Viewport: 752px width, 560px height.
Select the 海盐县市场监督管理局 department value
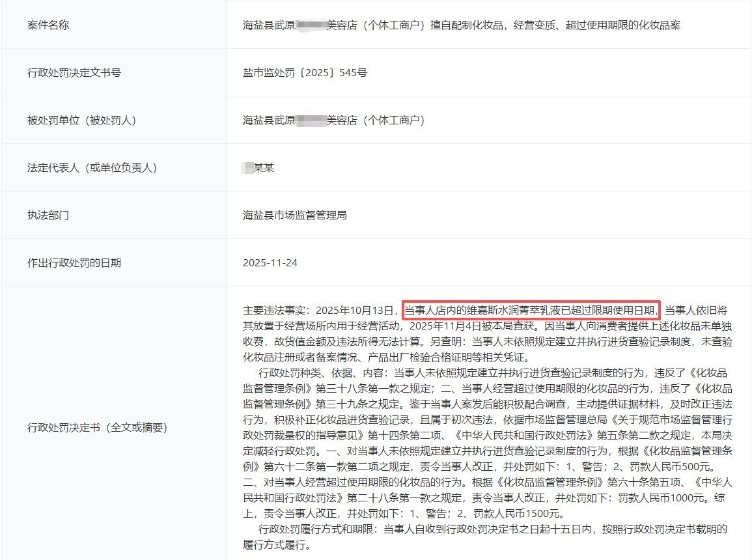pyautogui.click(x=295, y=216)
